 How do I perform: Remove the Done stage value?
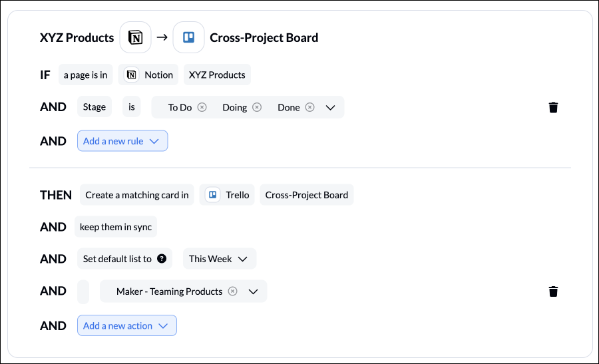coord(309,107)
